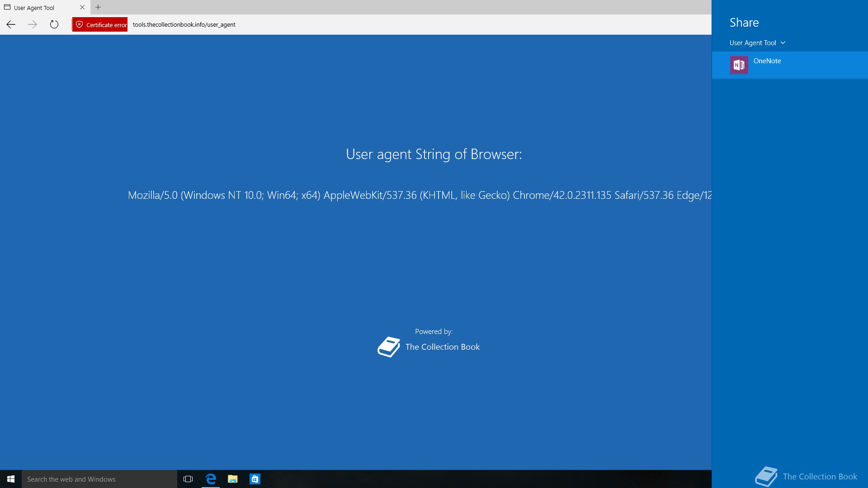Open a new tab with plus icon
This screenshot has height=488, width=868.
(x=98, y=7)
